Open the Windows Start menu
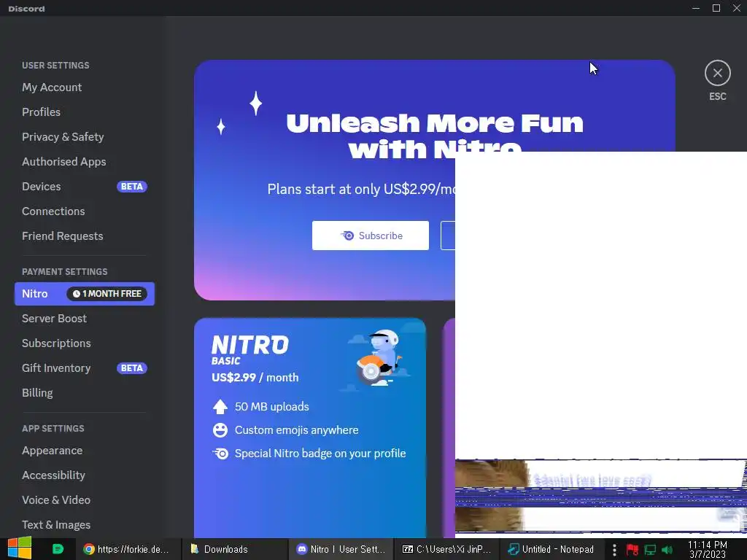The height and width of the screenshot is (560, 747). click(x=19, y=549)
